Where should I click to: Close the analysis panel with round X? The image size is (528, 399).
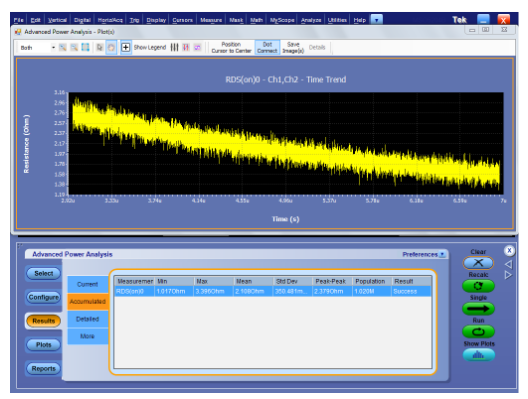(x=509, y=251)
